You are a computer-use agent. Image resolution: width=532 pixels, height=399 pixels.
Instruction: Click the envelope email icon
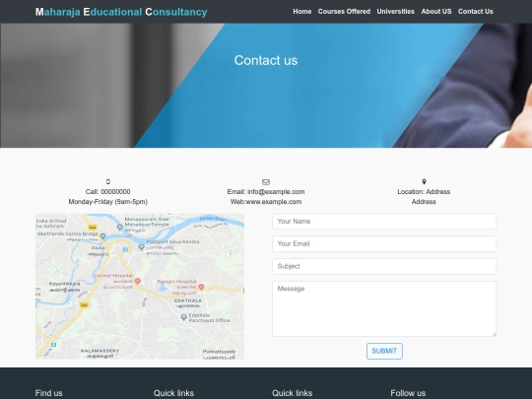[x=266, y=182]
